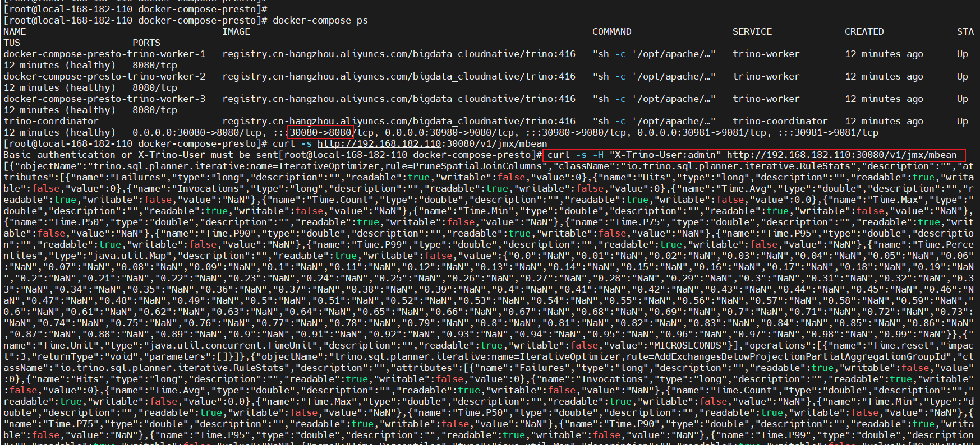The height and width of the screenshot is (445, 980).
Task: Click the "X-Trino-User:admin" header text
Action: click(x=665, y=155)
